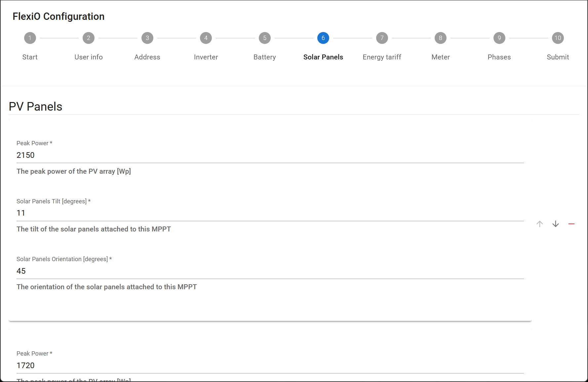Focus Solar Panels Tilt field with 11

pos(270,213)
